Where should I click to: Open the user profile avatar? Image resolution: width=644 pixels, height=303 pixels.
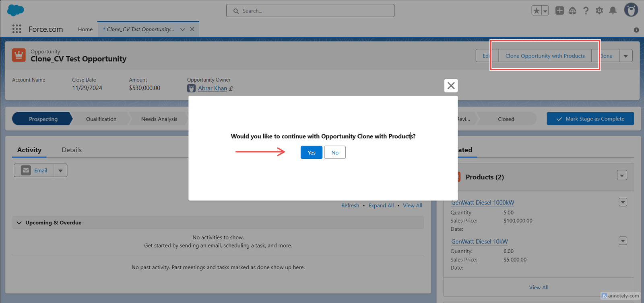[631, 10]
